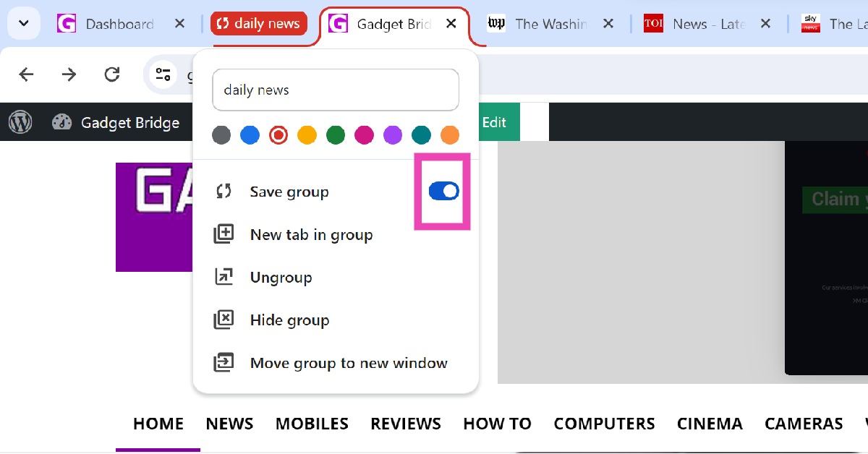
Task: Select Move group to new window
Action: click(336, 363)
